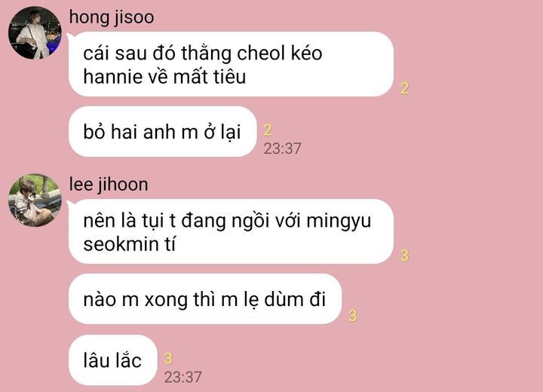
Task: Open hong jisoo's profile picture
Action: coord(35,32)
